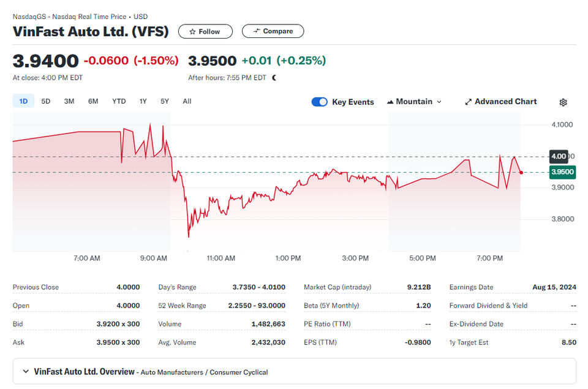
Task: Click the red current price dot on the chart
Action: tap(521, 173)
